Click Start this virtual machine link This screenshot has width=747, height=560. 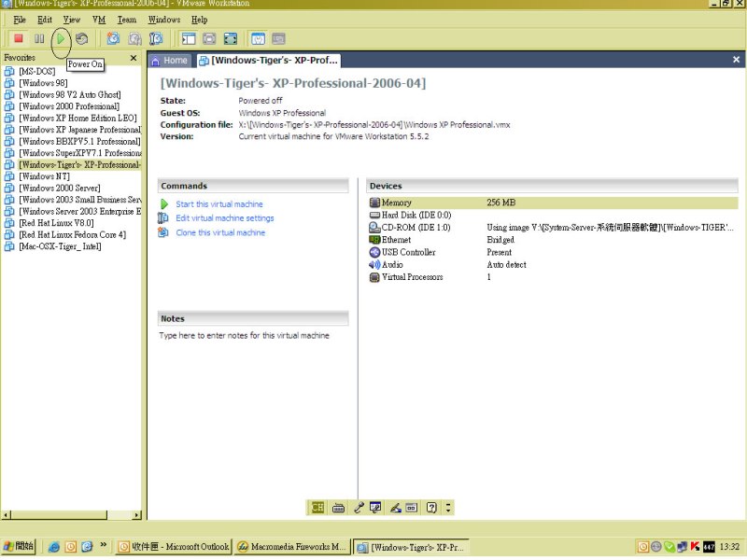pos(219,204)
